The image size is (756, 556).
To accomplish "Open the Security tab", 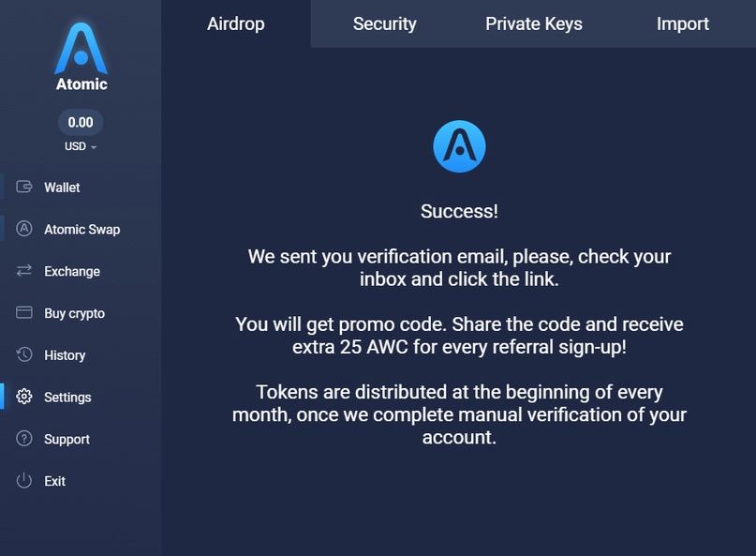I will point(384,24).
